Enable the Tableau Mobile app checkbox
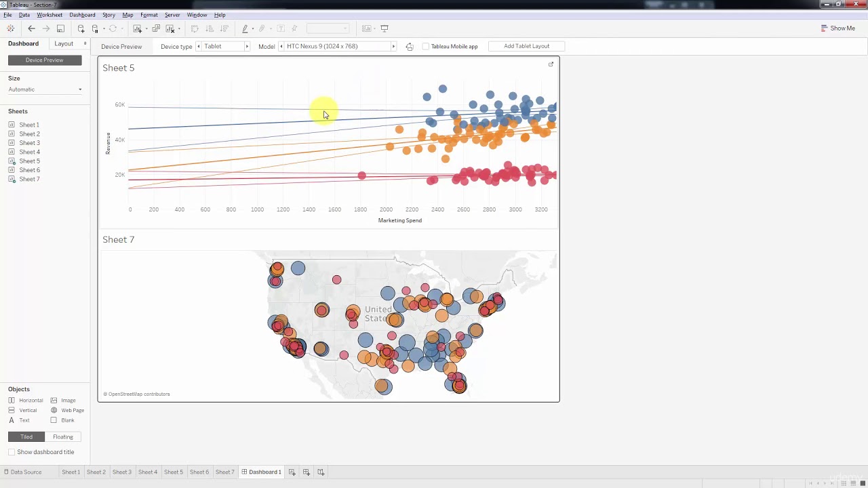Viewport: 868px width, 488px height. pos(426,47)
